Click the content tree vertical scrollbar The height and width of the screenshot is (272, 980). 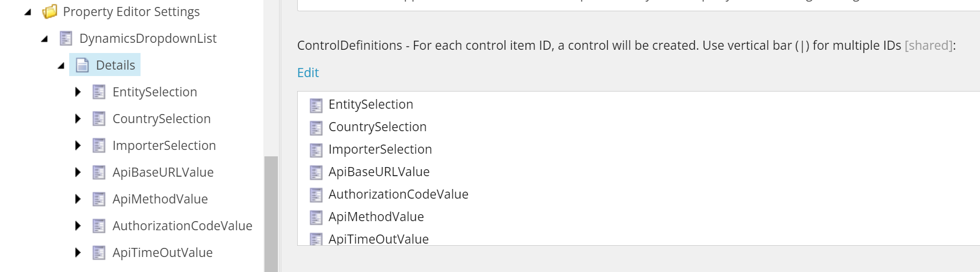tap(271, 214)
